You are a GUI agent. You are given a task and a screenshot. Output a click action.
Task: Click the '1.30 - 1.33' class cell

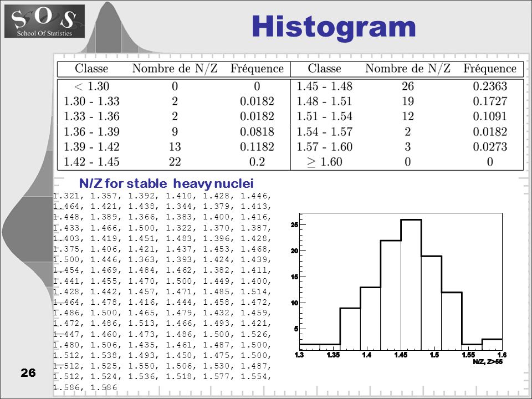pyautogui.click(x=91, y=101)
